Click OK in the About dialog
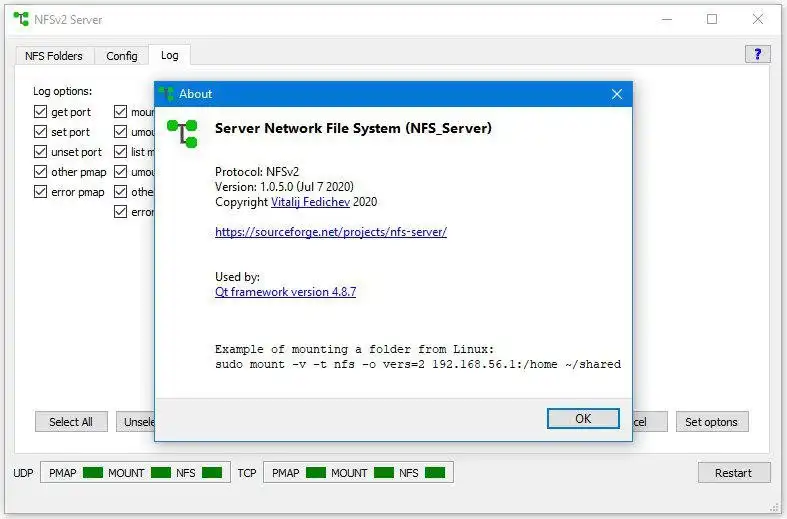787x519 pixels. 583,419
